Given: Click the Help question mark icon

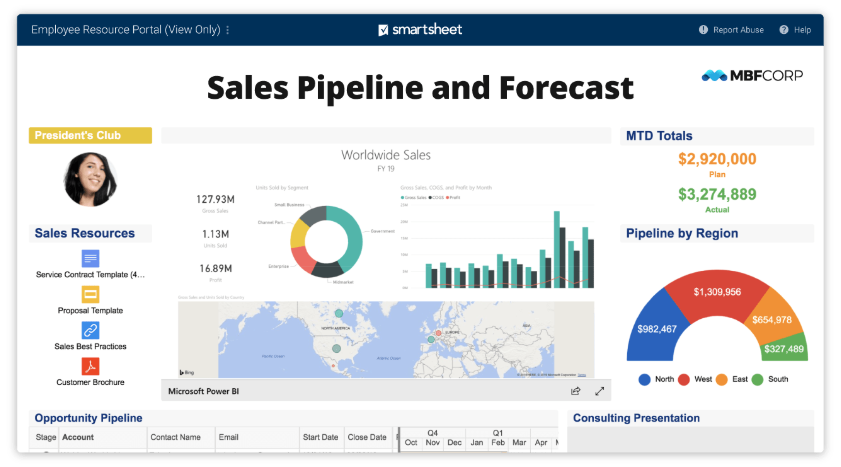Looking at the screenshot, I should pos(784,30).
